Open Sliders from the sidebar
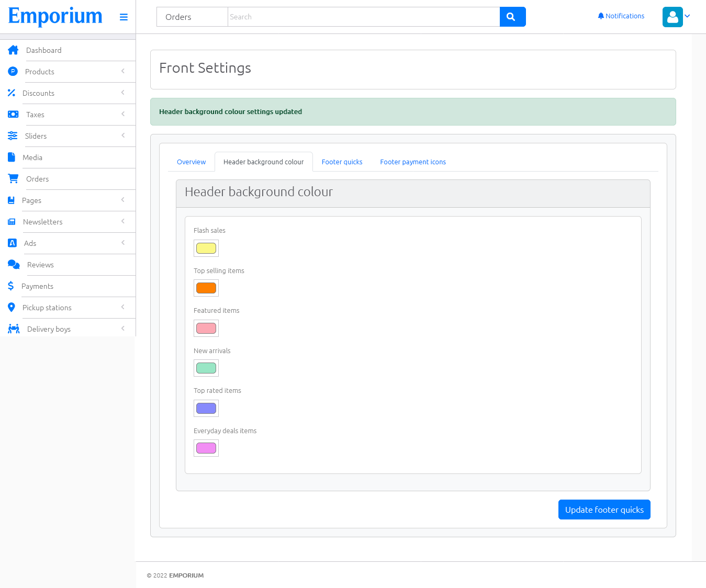This screenshot has width=706, height=588. pyautogui.click(x=36, y=135)
